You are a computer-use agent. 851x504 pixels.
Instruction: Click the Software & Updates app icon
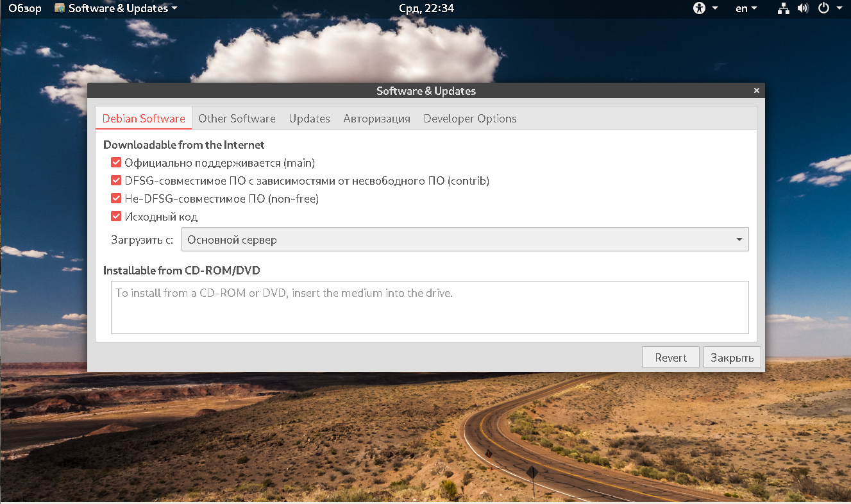pyautogui.click(x=60, y=8)
